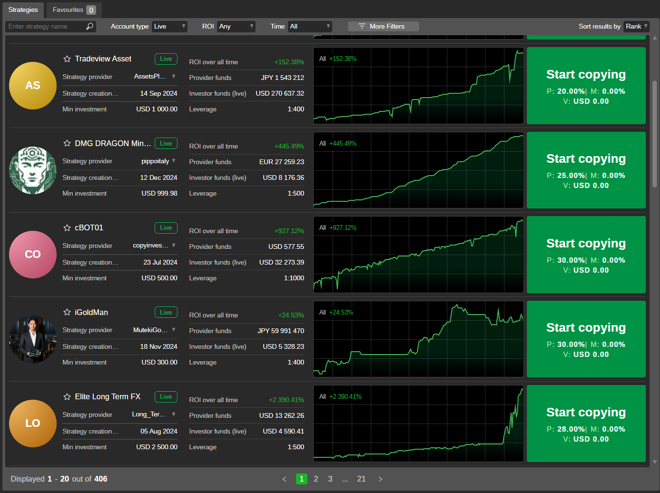The height and width of the screenshot is (493, 660).
Task: Open Tradeview Asset ROI chart
Action: (x=418, y=85)
